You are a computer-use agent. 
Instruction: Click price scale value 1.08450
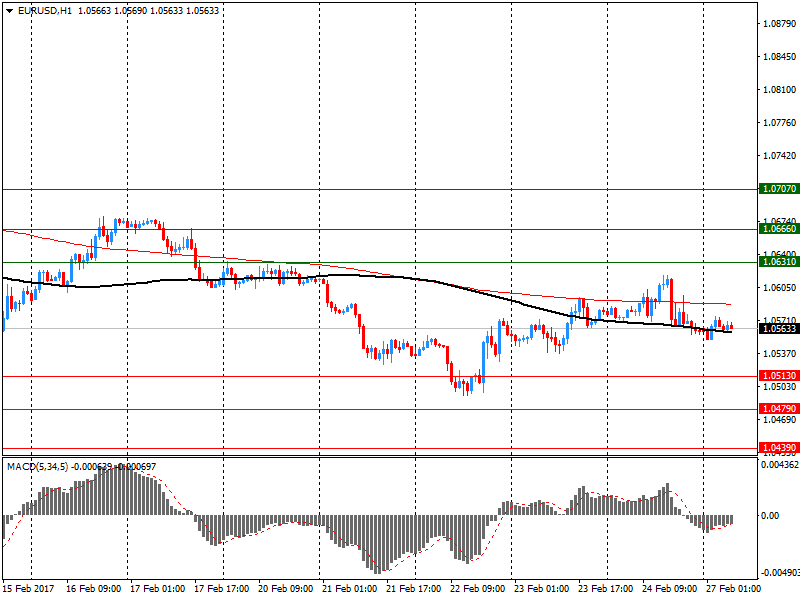tap(779, 57)
